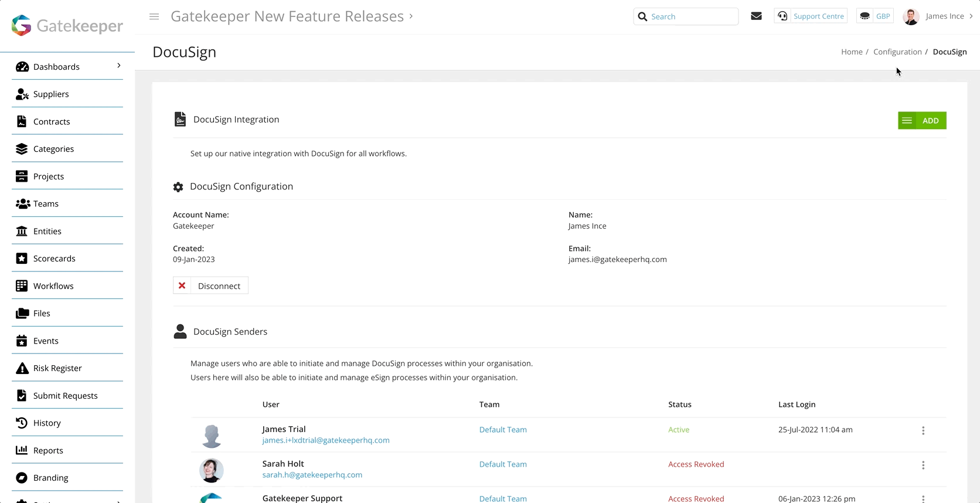980x503 pixels.
Task: Open actions menu for James Trial row
Action: tap(923, 431)
